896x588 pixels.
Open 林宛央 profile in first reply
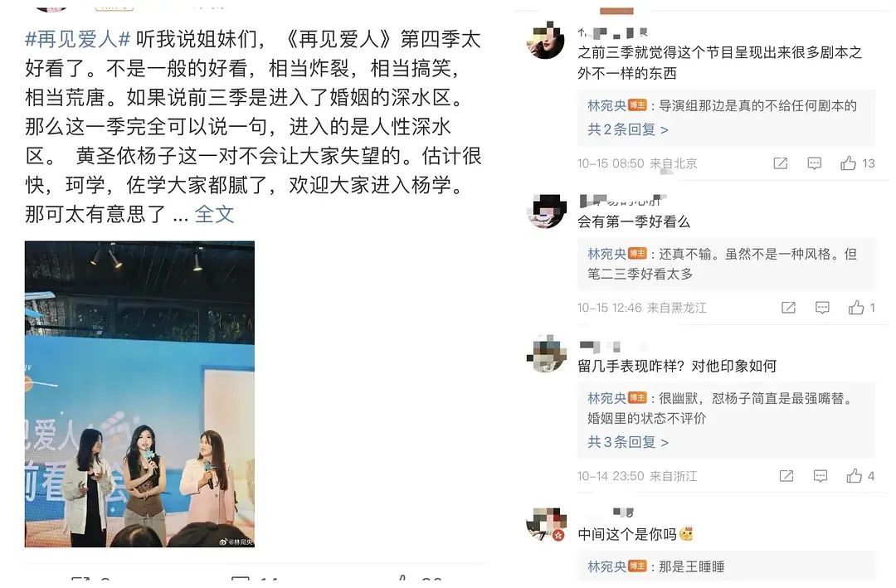point(606,105)
